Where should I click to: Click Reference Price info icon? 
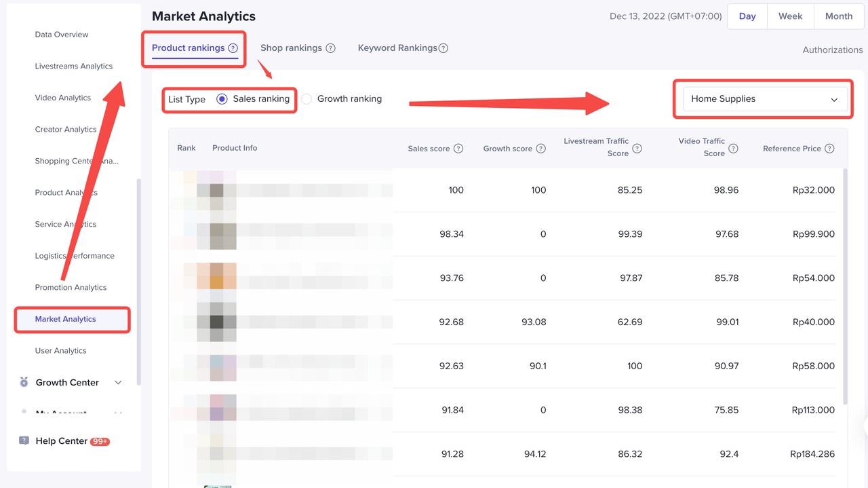[829, 149]
